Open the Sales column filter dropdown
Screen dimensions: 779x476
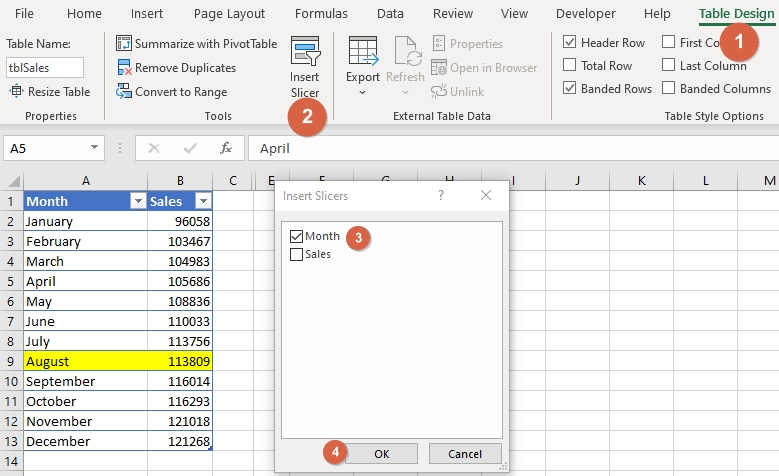(x=203, y=201)
